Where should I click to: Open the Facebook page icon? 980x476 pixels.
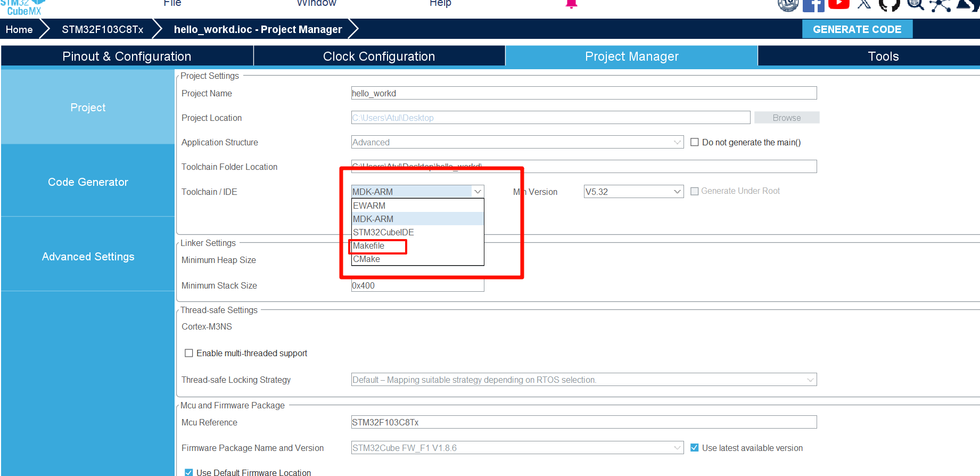click(813, 5)
